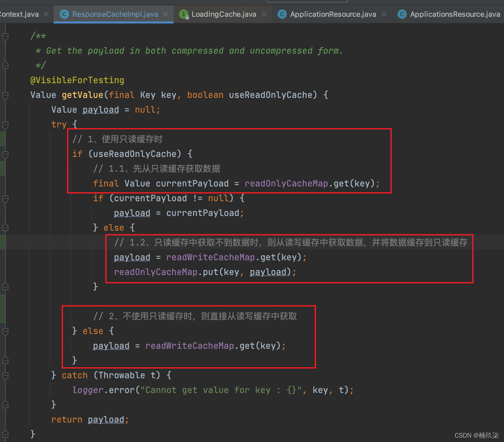This screenshot has width=504, height=442.
Task: Close the Context.java tab
Action: [46, 14]
